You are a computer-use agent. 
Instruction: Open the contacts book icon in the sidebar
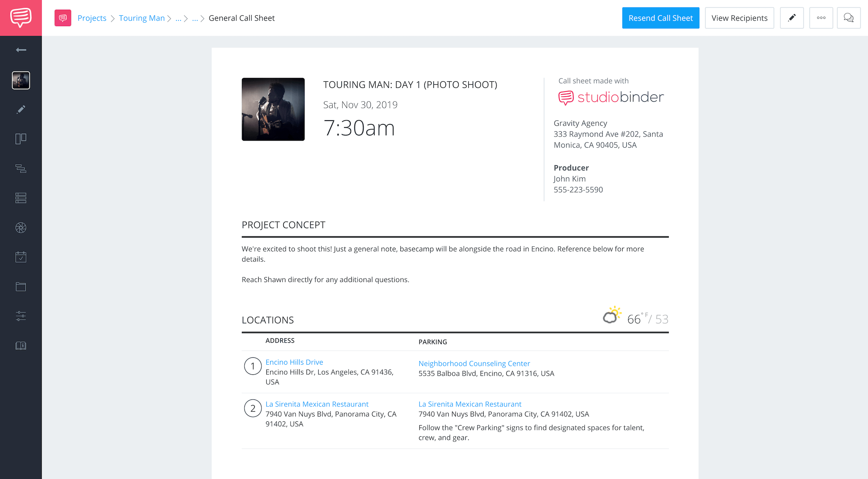21,345
